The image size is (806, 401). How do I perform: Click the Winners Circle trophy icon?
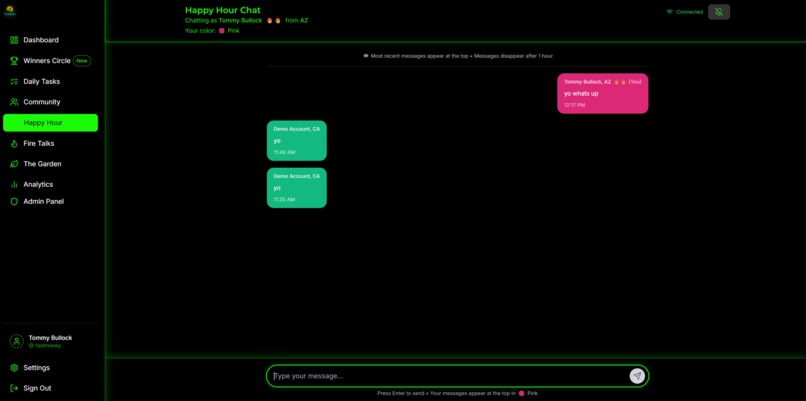(x=14, y=61)
